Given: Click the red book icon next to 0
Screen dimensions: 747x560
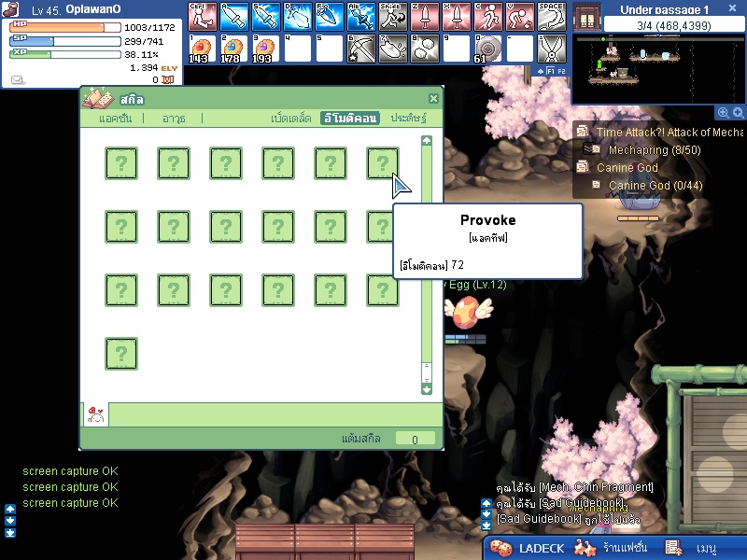Looking at the screenshot, I should tap(168, 79).
